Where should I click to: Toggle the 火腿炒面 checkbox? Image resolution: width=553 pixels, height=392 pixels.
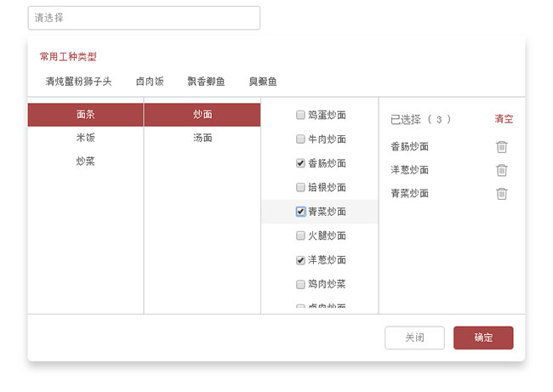(300, 236)
